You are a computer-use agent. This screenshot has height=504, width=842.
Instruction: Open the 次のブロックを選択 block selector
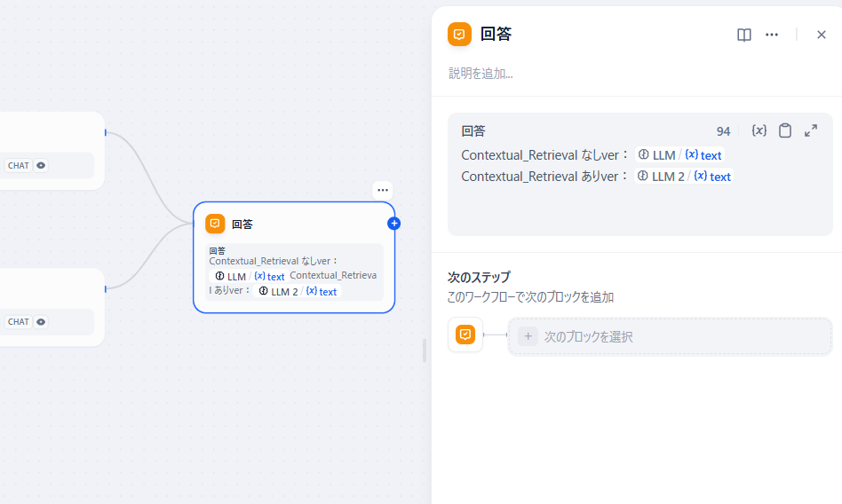point(670,336)
